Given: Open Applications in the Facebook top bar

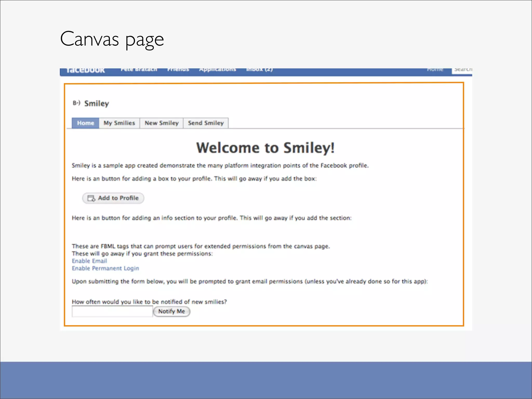Looking at the screenshot, I should coord(218,70).
